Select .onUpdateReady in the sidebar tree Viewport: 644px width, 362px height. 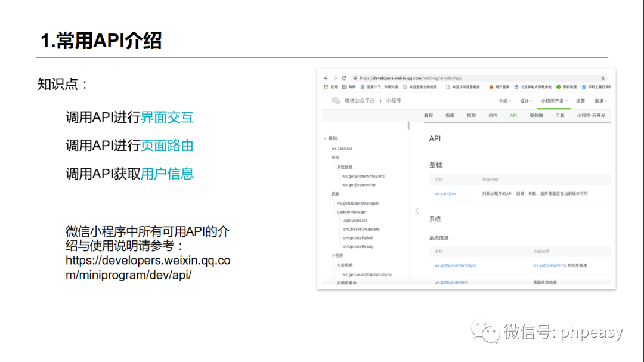point(358,246)
